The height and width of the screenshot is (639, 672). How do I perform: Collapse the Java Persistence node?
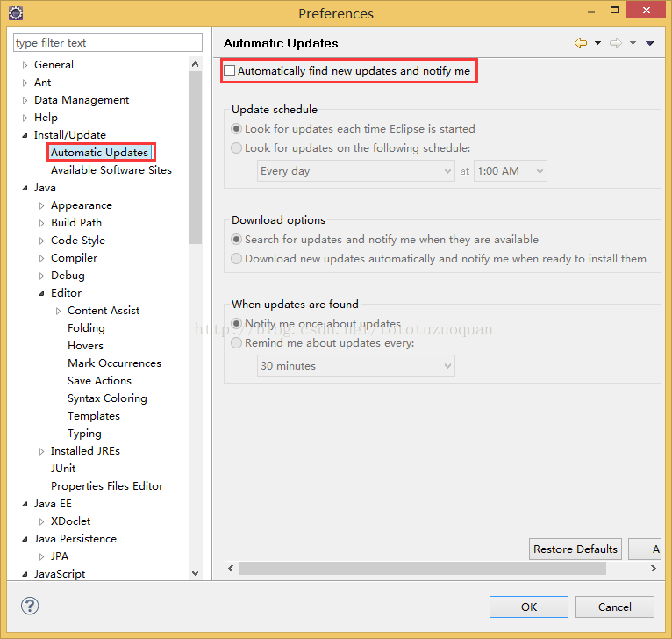[x=25, y=540]
